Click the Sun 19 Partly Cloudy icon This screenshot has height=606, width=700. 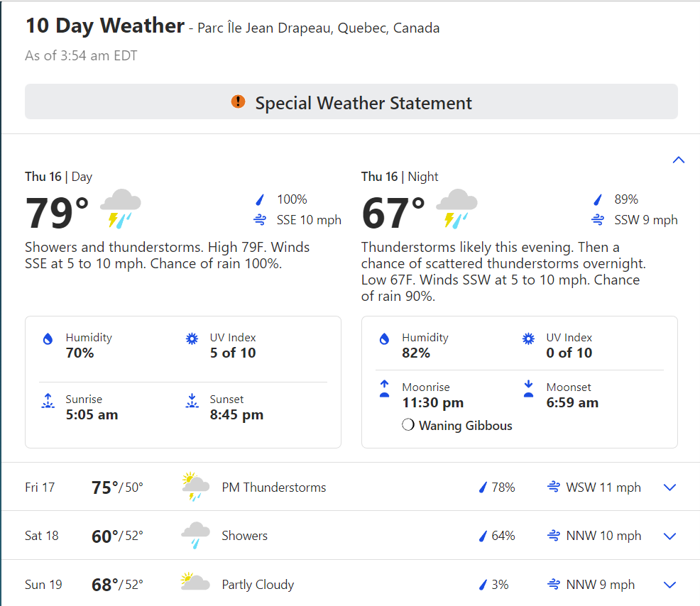point(195,582)
